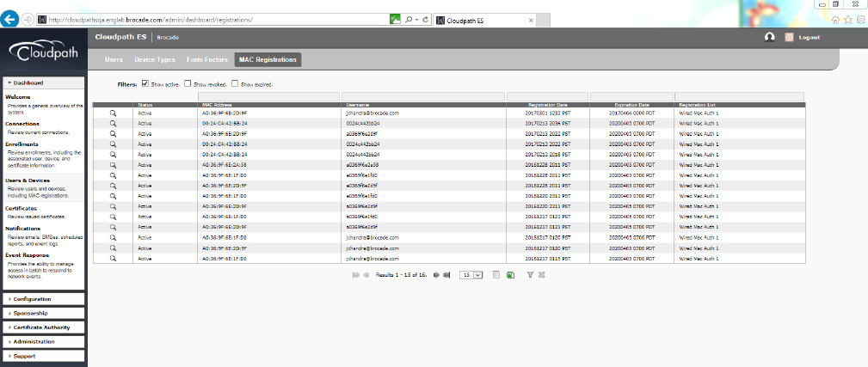Go back with the browser back arrow
Viewport: 868px width, 367px height.
(9, 20)
